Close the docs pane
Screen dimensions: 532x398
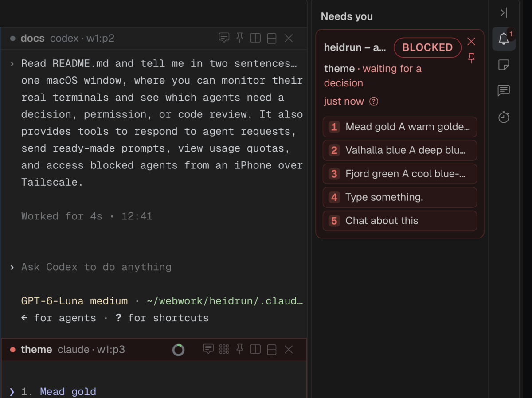click(x=289, y=39)
